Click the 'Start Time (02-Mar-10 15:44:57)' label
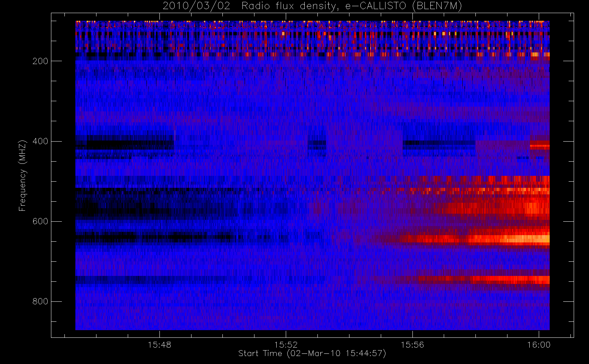The width and height of the screenshot is (589, 364). pyautogui.click(x=312, y=353)
